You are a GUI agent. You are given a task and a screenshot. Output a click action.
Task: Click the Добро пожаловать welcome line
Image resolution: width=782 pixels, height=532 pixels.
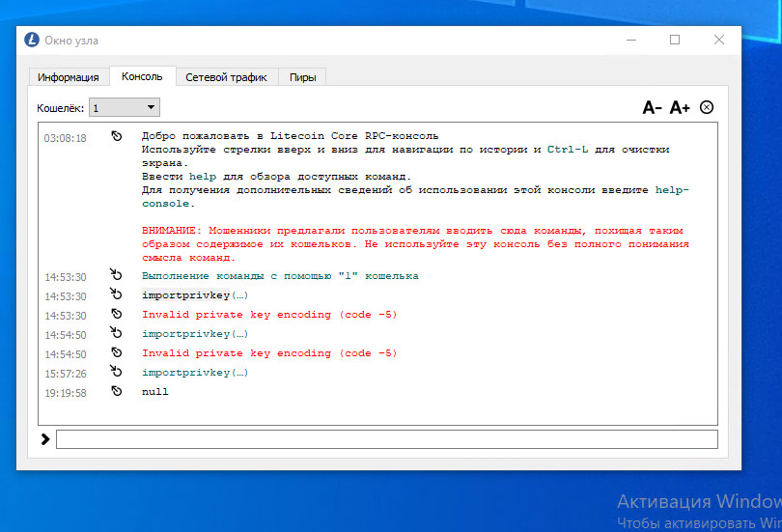[x=291, y=135]
